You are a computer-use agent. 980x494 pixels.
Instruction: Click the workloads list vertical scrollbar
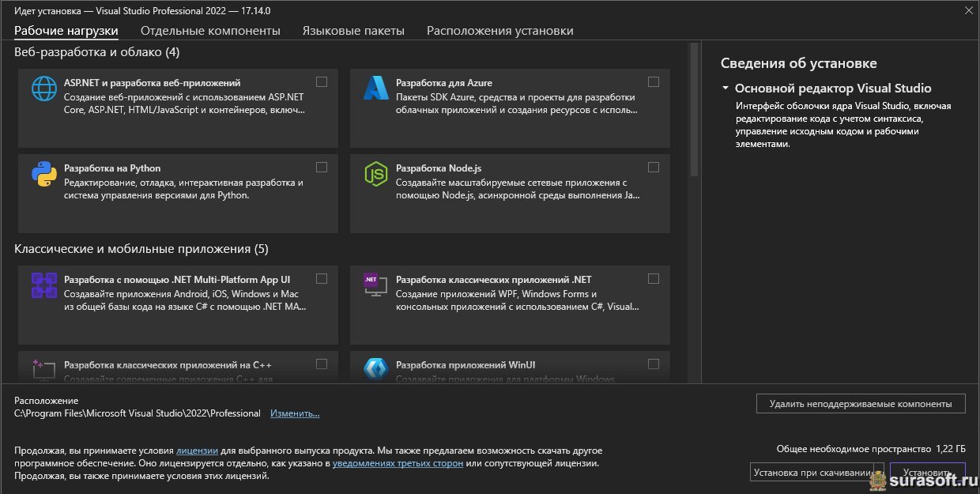694,111
